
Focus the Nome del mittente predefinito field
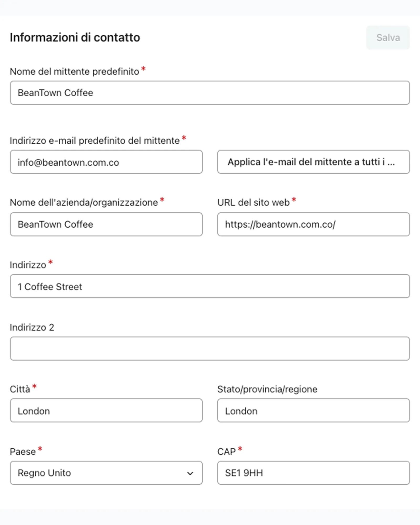click(x=210, y=93)
